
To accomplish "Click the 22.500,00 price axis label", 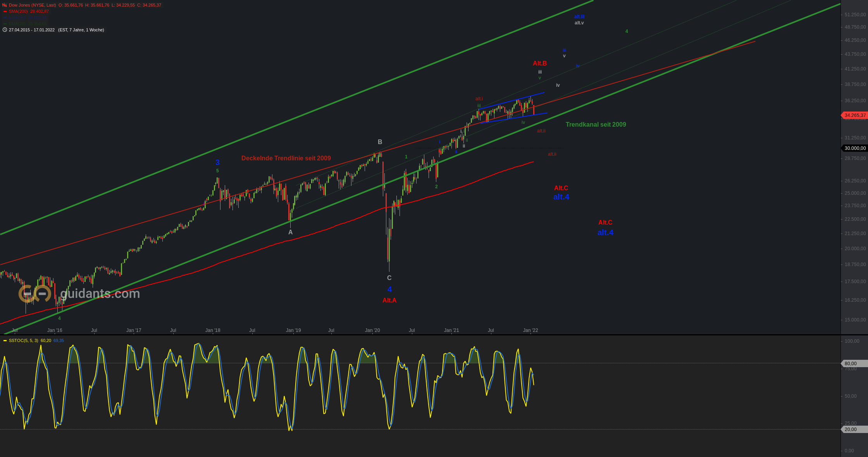I will point(855,219).
